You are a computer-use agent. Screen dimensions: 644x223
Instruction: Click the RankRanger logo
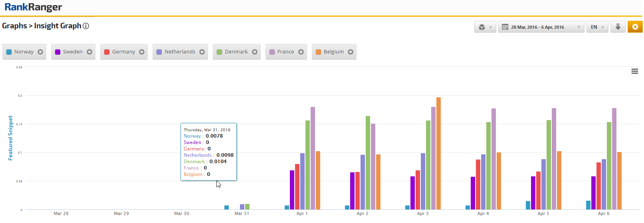pos(33,7)
